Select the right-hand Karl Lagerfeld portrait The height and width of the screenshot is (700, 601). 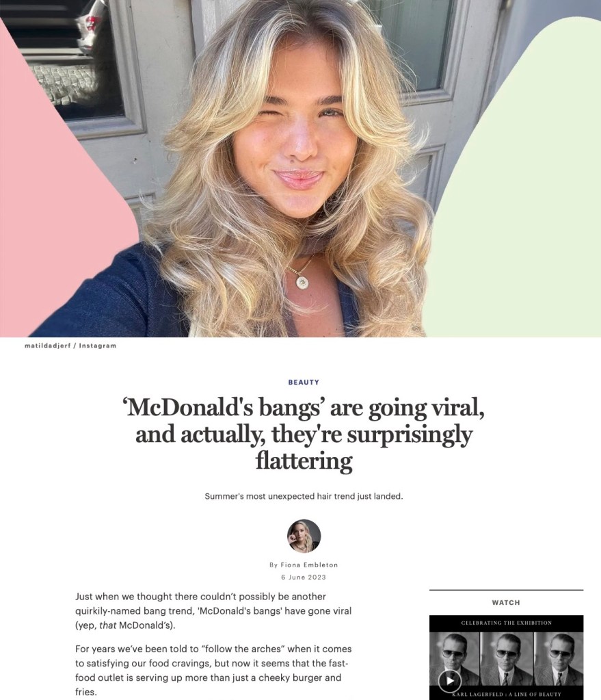pos(559,659)
